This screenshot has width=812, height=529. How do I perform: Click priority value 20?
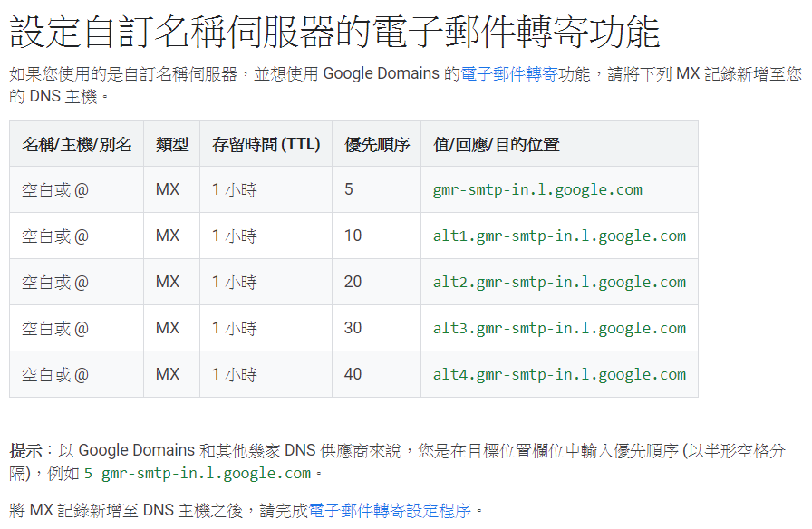[353, 282]
